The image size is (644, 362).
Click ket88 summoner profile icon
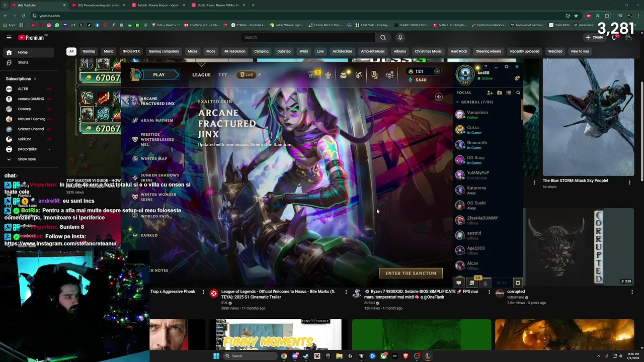coord(465,75)
